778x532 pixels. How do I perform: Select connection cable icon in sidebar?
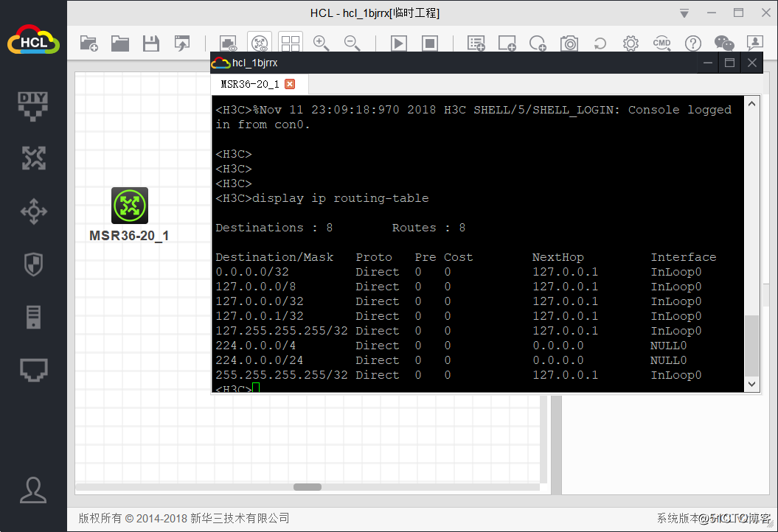[33, 370]
